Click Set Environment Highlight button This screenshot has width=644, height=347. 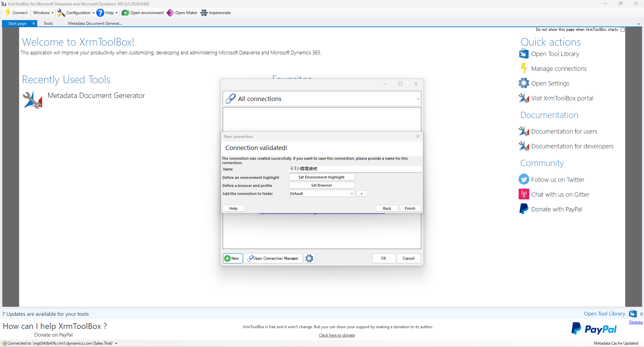click(x=321, y=177)
